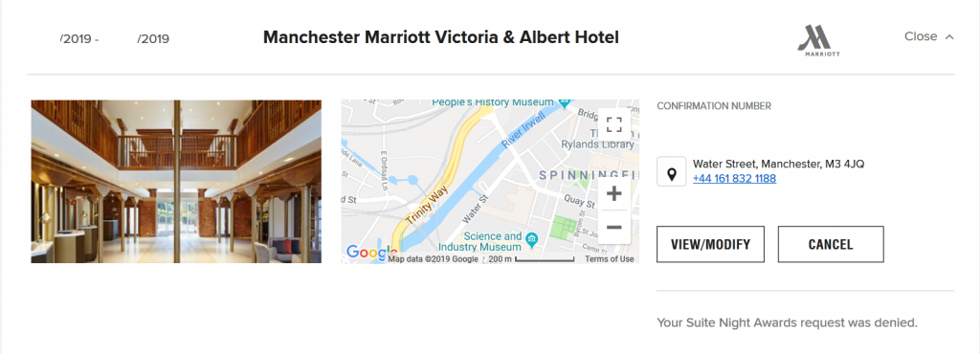This screenshot has height=354, width=980.
Task: Click the Close text link
Action: [x=921, y=36]
